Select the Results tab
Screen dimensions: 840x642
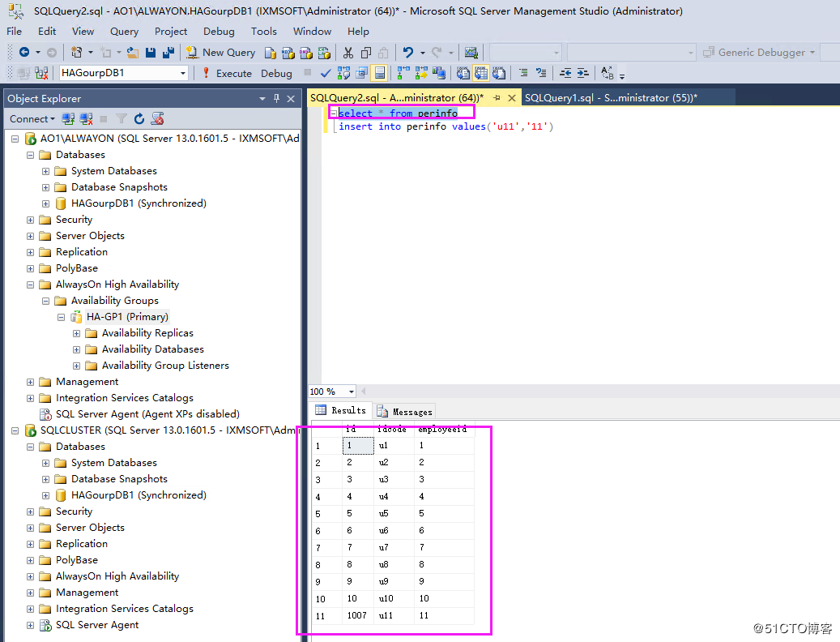(x=341, y=410)
